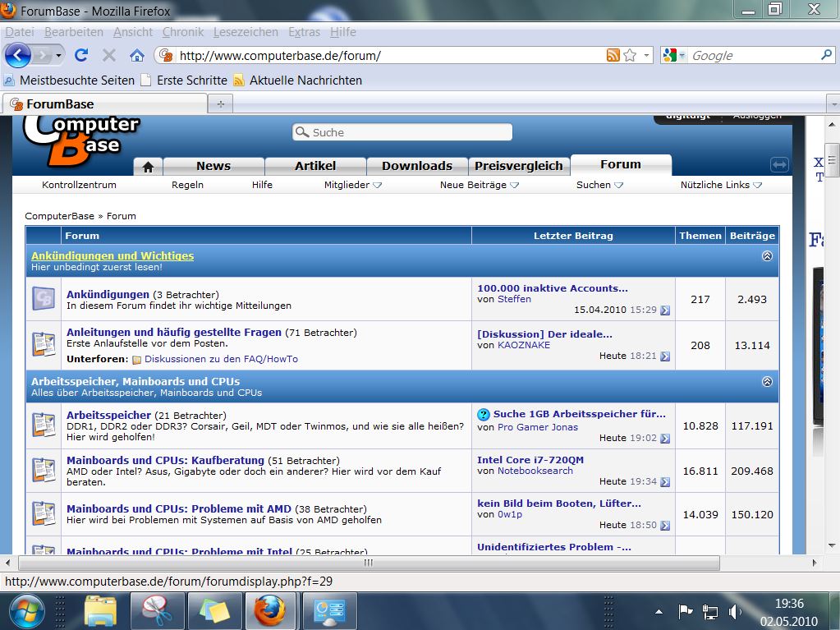Viewport: 840px width, 630px height.
Task: Open Meistbesuchte Seiten bookmark
Action: coord(69,80)
